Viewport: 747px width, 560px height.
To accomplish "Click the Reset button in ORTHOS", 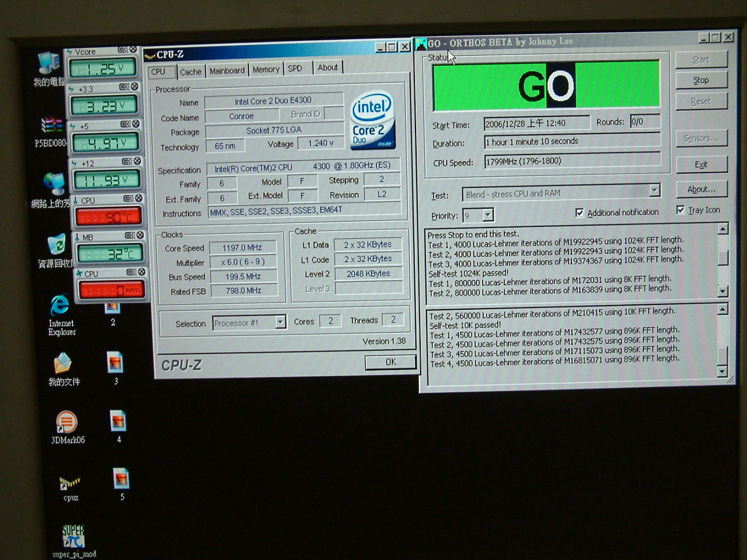I will coord(701,101).
